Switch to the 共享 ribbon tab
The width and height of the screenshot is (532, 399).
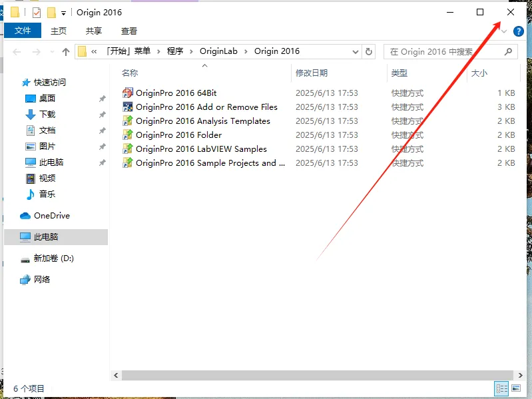tap(94, 31)
